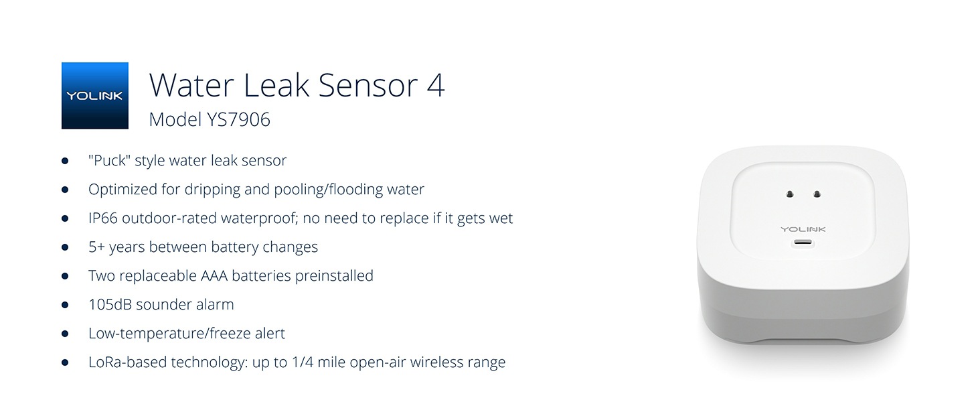
Task: Click the YoLink blue logo square
Action: tap(94, 96)
